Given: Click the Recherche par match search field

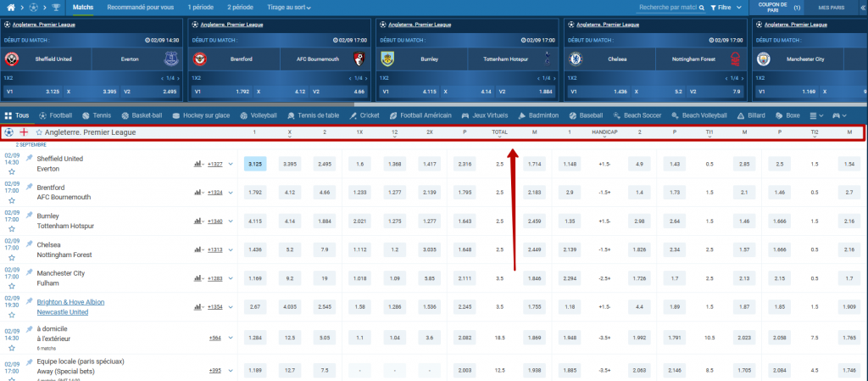Looking at the screenshot, I should click(666, 8).
